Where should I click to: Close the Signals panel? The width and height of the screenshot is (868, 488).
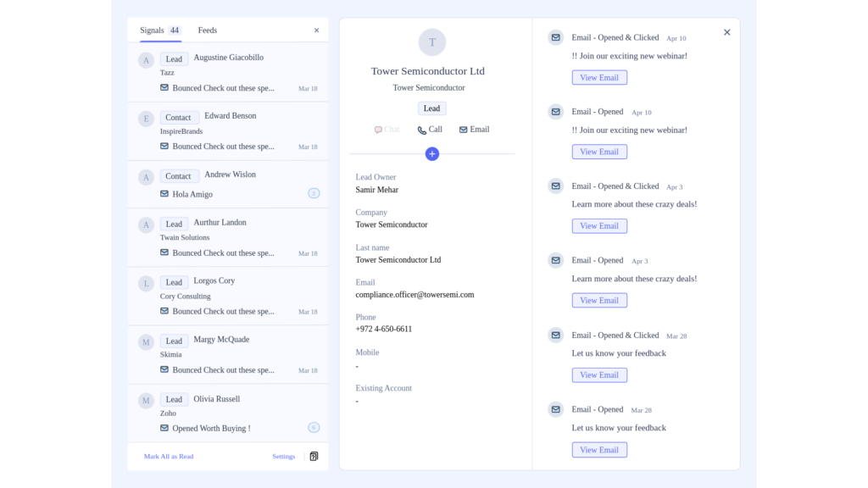click(x=317, y=30)
